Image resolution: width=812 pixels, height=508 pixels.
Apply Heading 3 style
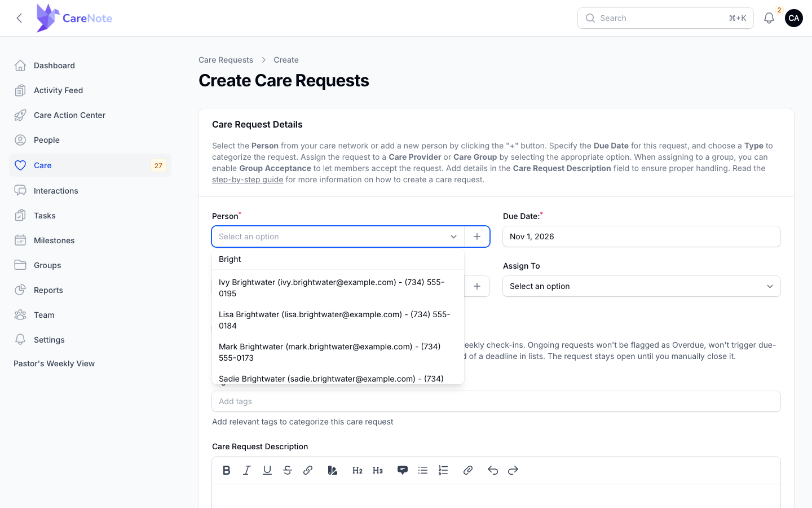pos(378,470)
